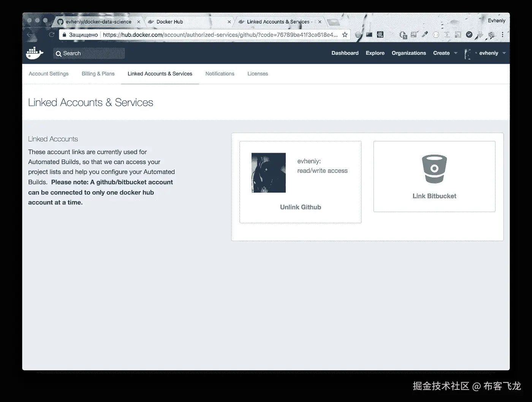Click 'Linked Accounts & Services' page heading
532x402 pixels.
(x=90, y=103)
